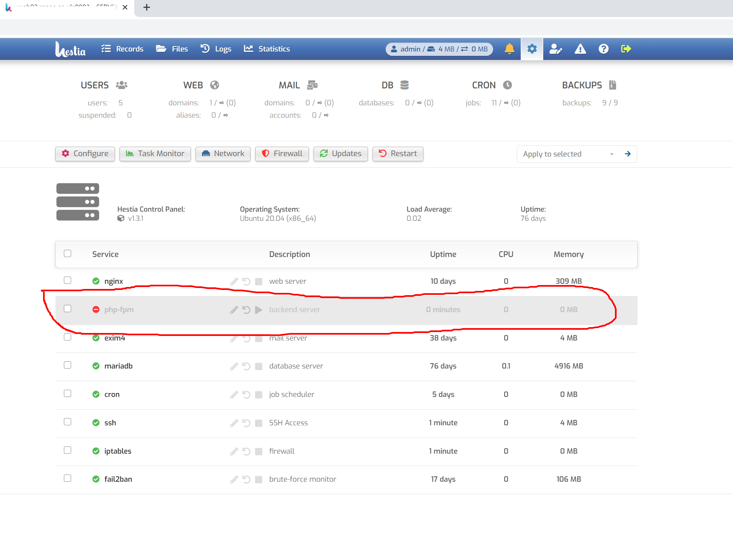733x560 pixels.
Task: Click the logout icon
Action: pyautogui.click(x=626, y=49)
